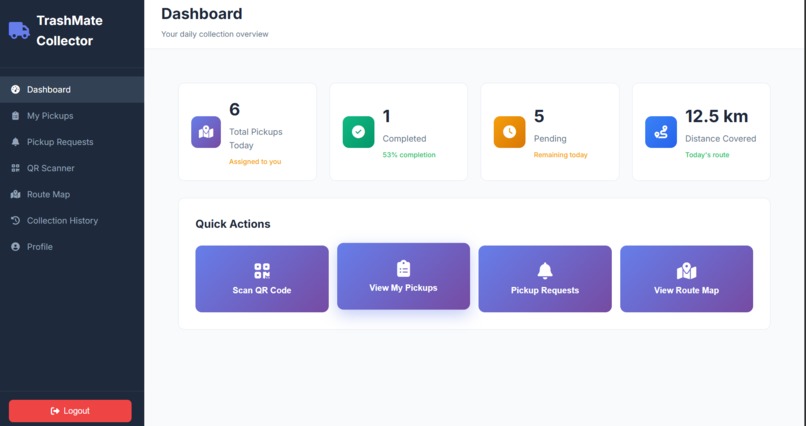Go to My Pickups in sidebar

(72, 116)
